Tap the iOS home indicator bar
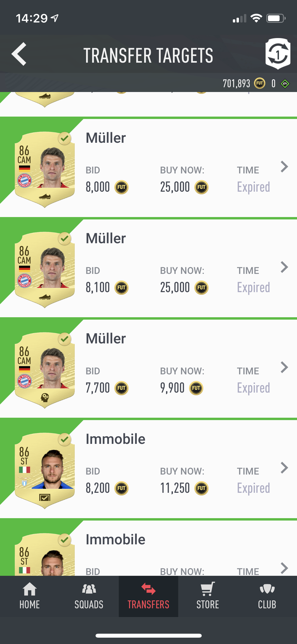 (148, 636)
